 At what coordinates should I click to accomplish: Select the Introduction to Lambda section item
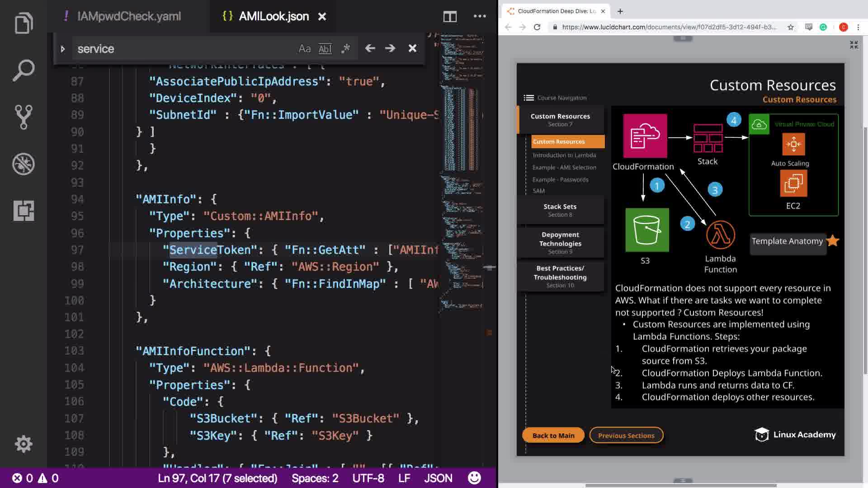coord(564,155)
